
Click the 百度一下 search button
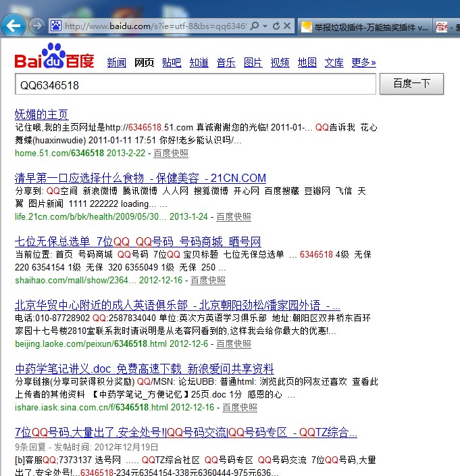411,83
